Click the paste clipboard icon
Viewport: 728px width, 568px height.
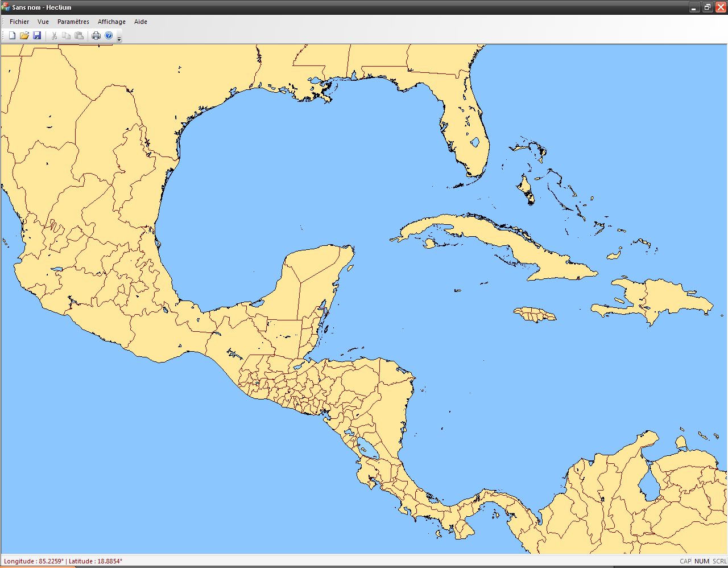79,36
